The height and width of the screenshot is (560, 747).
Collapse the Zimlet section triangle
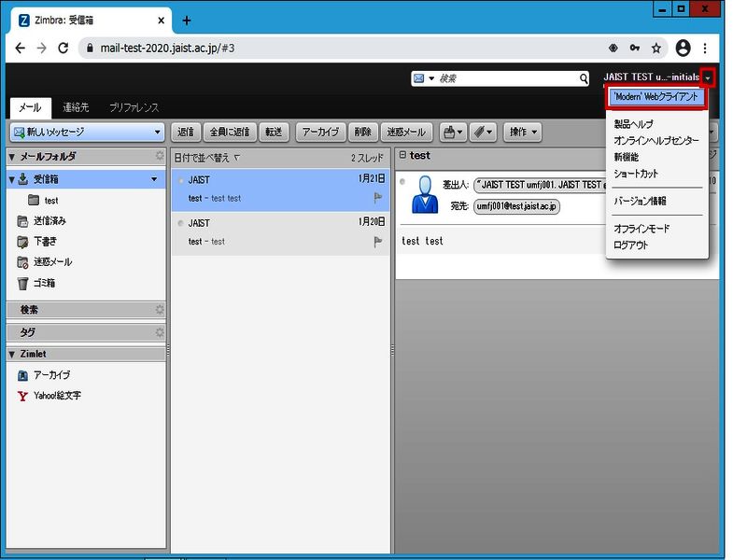11,355
